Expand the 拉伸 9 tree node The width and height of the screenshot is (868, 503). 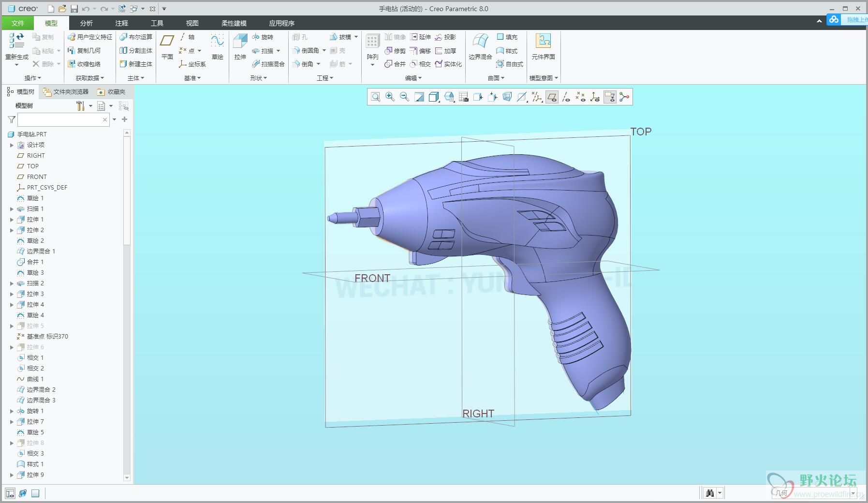coord(12,475)
